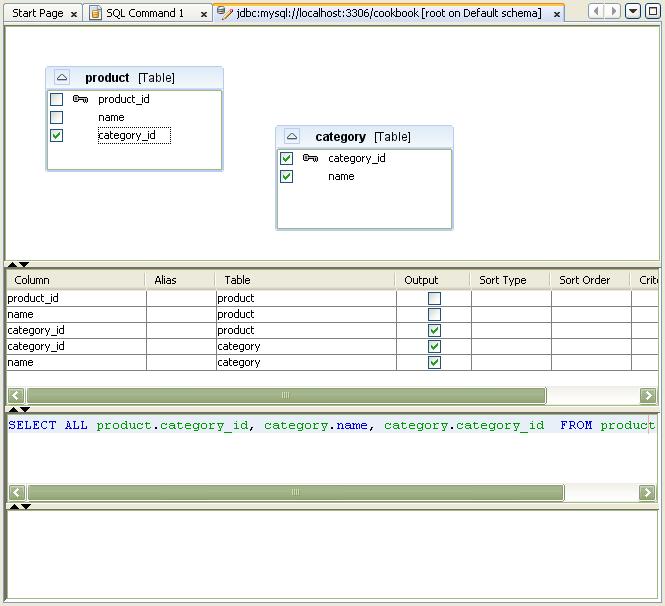Click up arrow on splitter above results pane

click(14, 506)
